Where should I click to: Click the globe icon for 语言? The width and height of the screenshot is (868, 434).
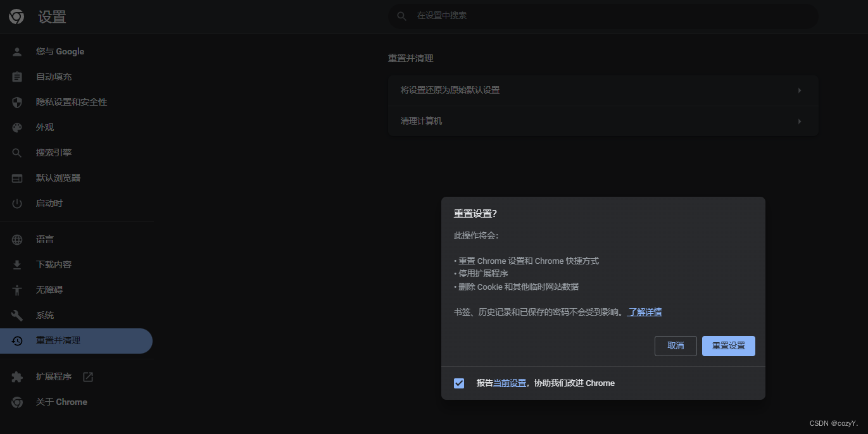click(x=17, y=240)
